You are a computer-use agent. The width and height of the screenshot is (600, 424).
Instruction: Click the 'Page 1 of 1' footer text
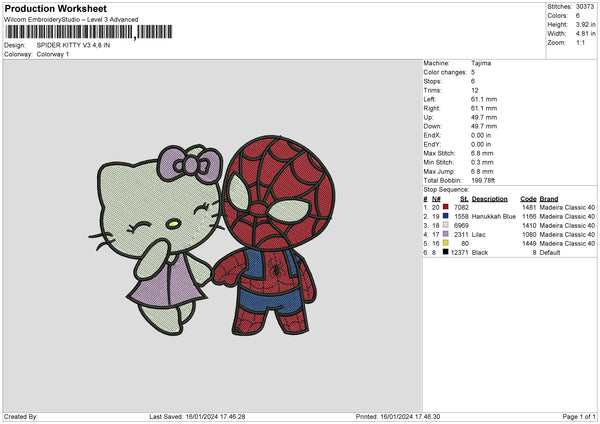[579, 417]
